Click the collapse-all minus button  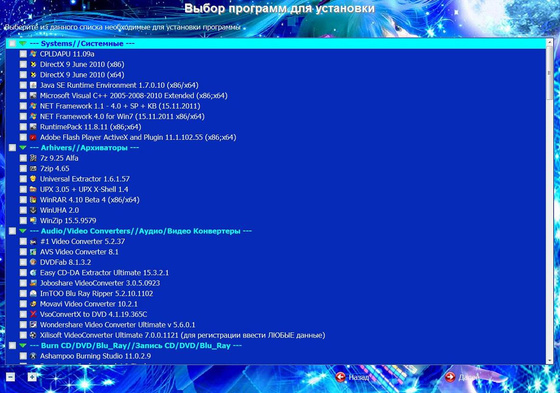pyautogui.click(x=10, y=377)
